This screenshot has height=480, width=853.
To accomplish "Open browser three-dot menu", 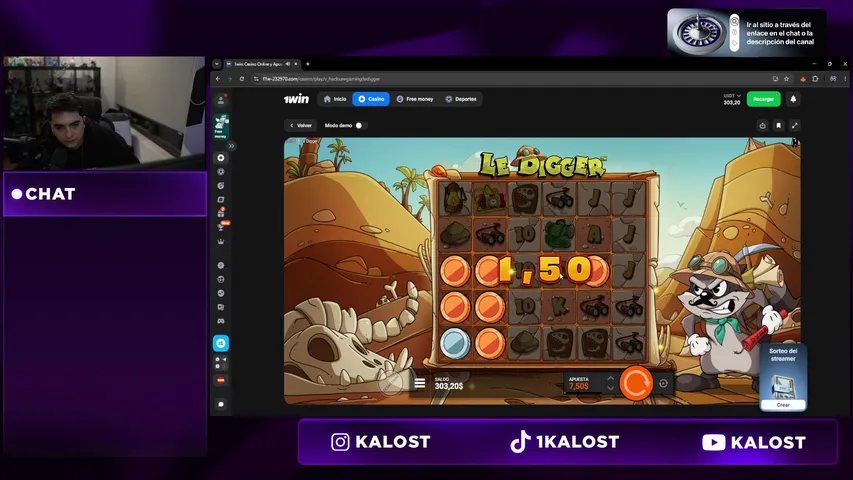I will point(845,79).
